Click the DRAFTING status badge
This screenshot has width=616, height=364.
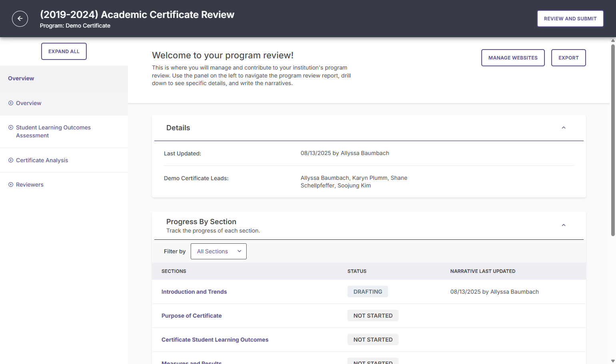tap(368, 292)
